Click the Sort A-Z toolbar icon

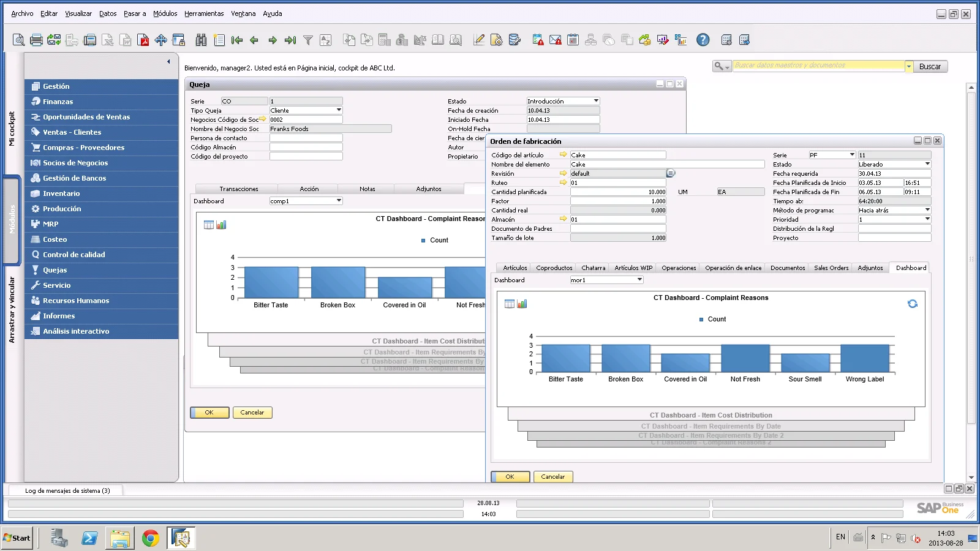[326, 40]
